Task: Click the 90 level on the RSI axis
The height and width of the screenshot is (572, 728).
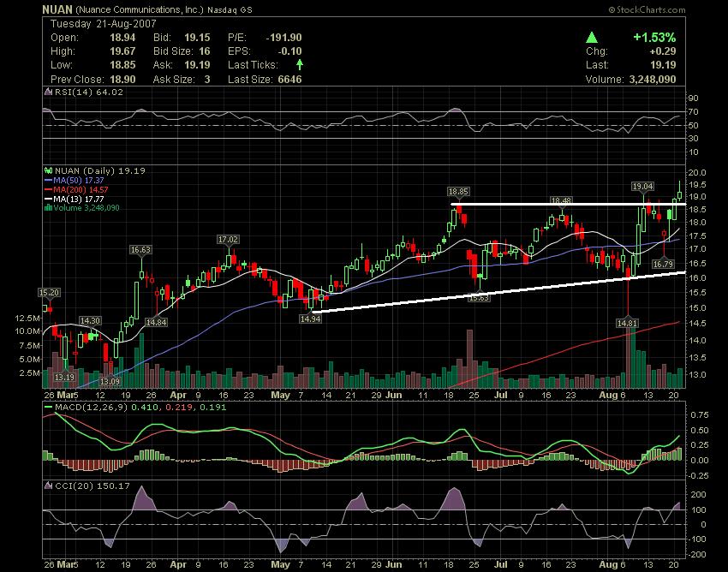Action: pyautogui.click(x=694, y=98)
